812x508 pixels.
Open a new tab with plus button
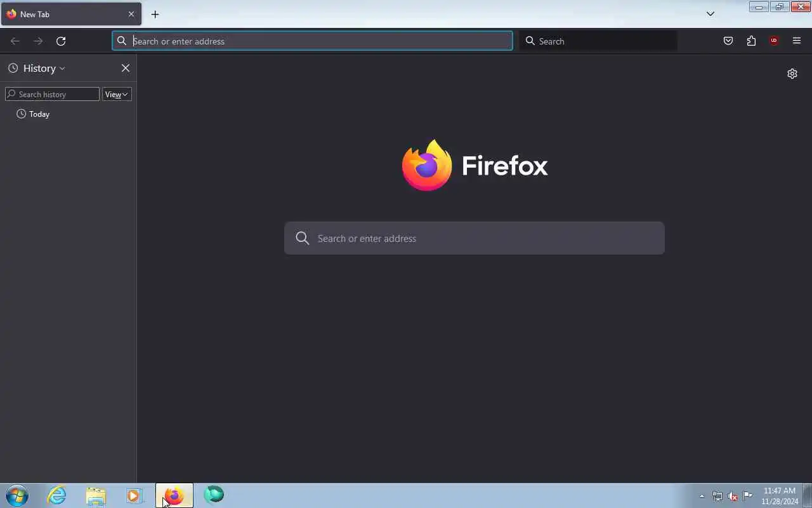(x=155, y=14)
